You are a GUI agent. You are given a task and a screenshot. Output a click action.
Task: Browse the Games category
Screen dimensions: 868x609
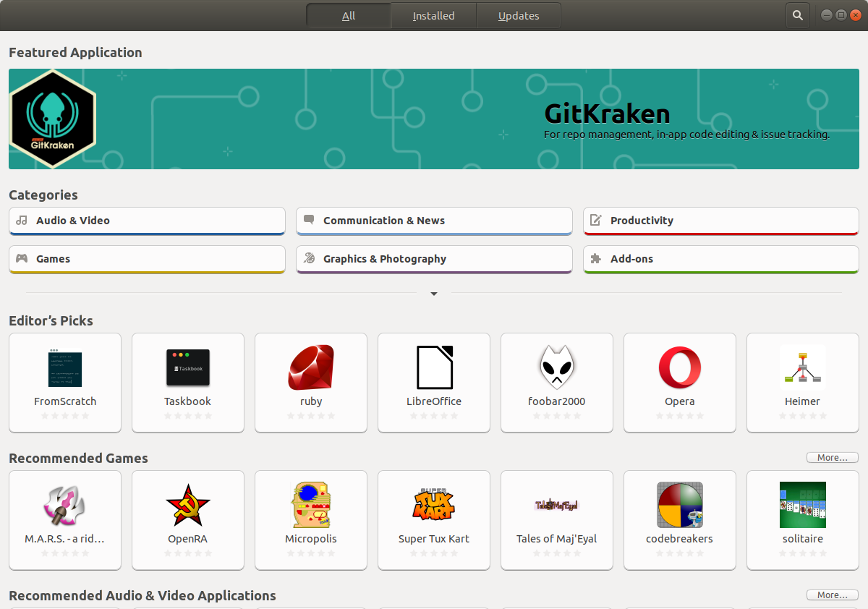147,260
